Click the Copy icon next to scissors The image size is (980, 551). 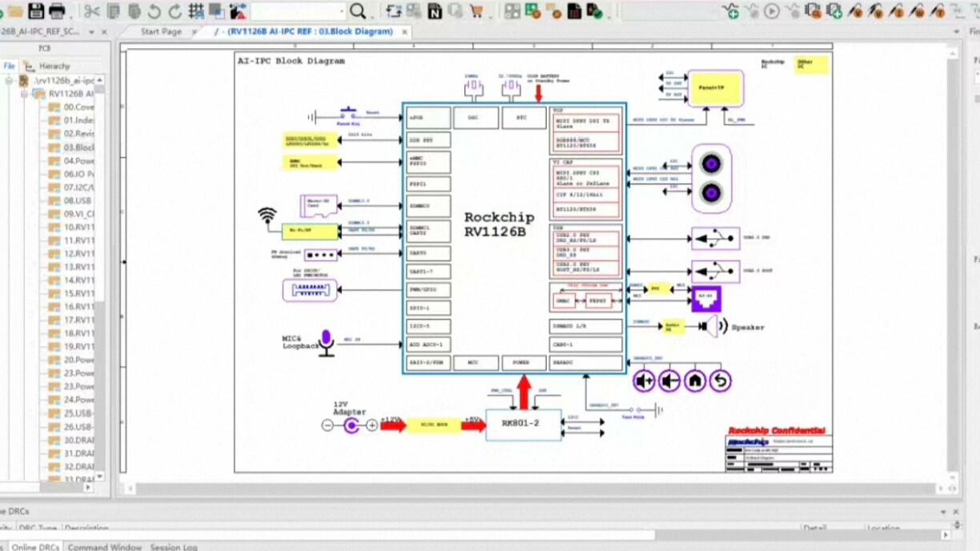pos(114,11)
